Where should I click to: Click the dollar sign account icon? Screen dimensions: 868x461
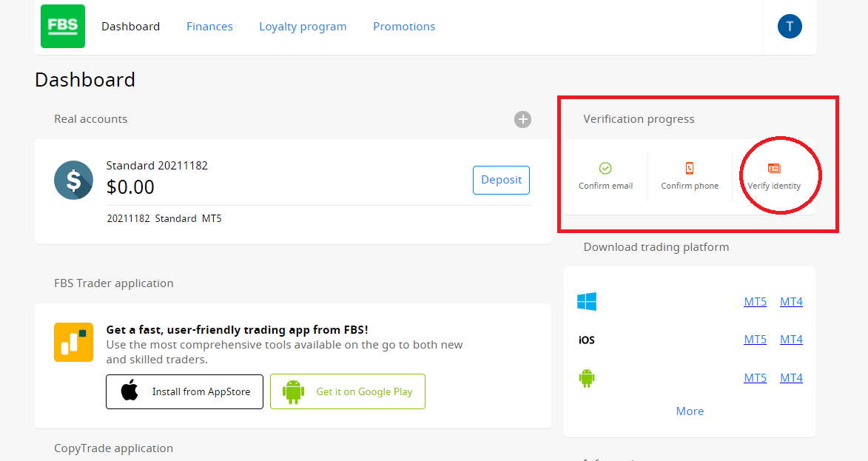[73, 180]
